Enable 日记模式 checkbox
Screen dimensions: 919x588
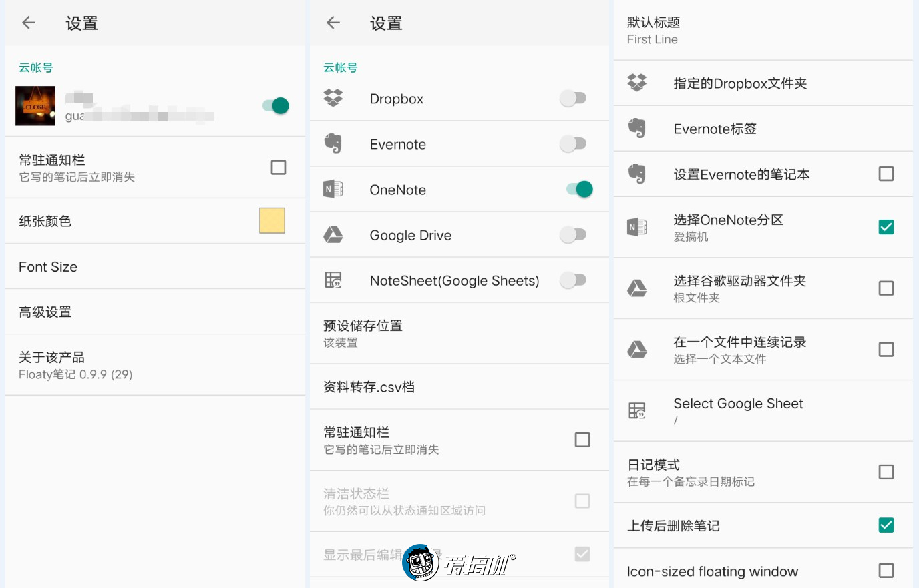[x=886, y=471]
